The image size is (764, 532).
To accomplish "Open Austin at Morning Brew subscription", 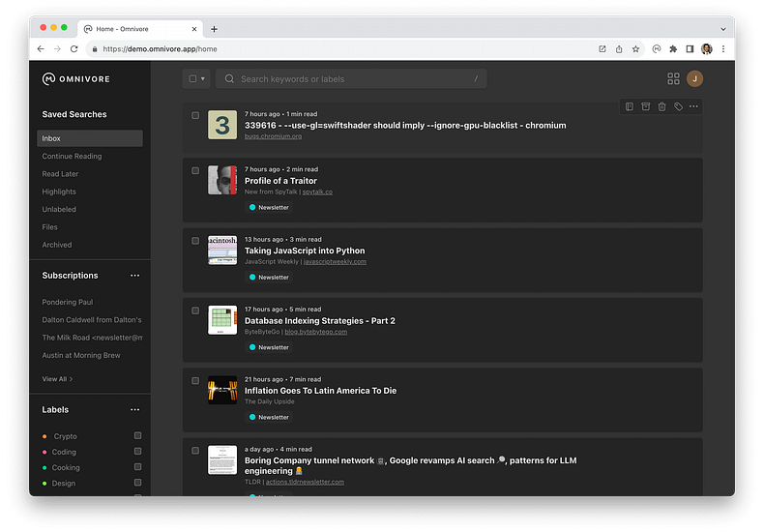I will pyautogui.click(x=81, y=356).
